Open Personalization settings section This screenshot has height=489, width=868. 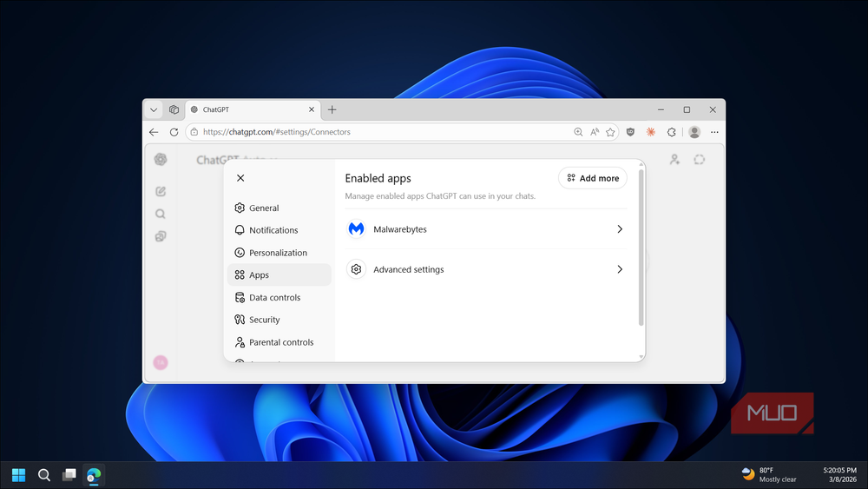279,253
